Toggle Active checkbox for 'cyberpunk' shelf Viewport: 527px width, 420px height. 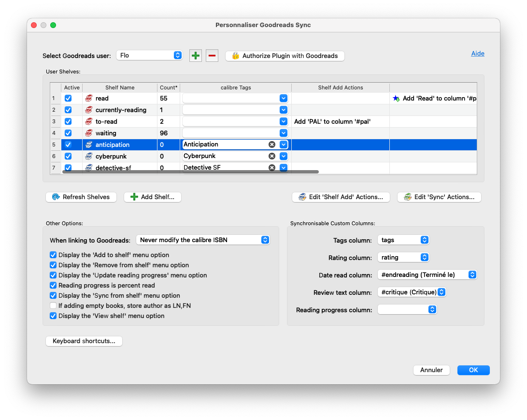[x=68, y=157]
